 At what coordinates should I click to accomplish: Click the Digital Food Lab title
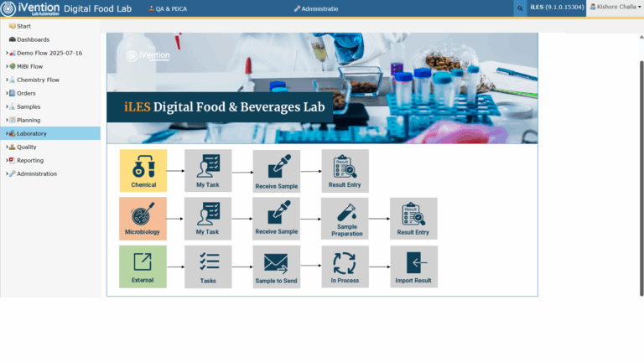coord(98,8)
